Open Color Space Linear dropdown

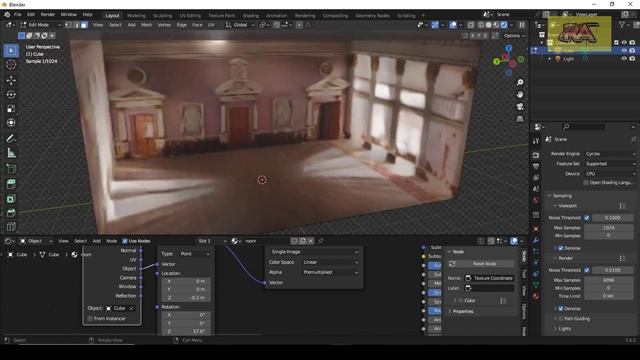click(330, 262)
